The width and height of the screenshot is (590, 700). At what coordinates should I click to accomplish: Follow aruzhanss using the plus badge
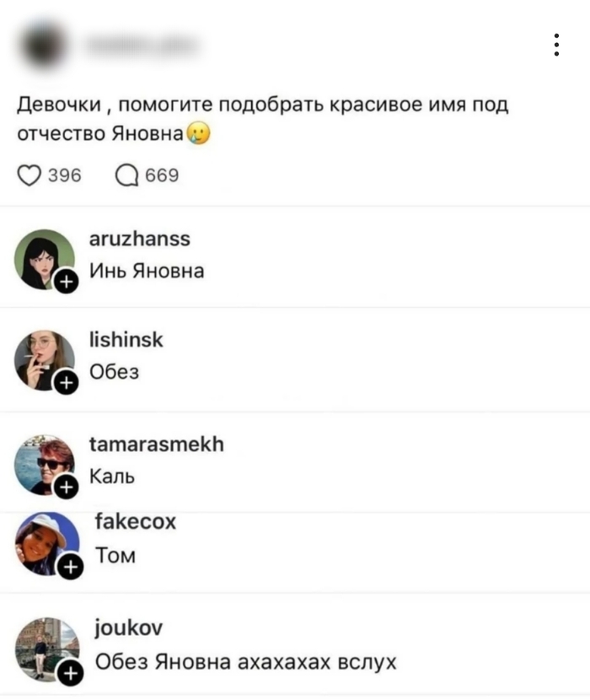pyautogui.click(x=67, y=282)
